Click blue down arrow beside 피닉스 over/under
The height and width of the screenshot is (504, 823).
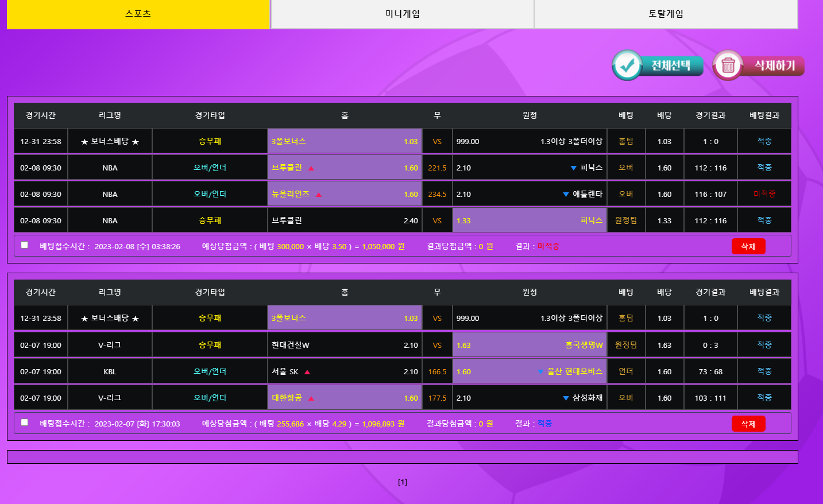coord(573,168)
